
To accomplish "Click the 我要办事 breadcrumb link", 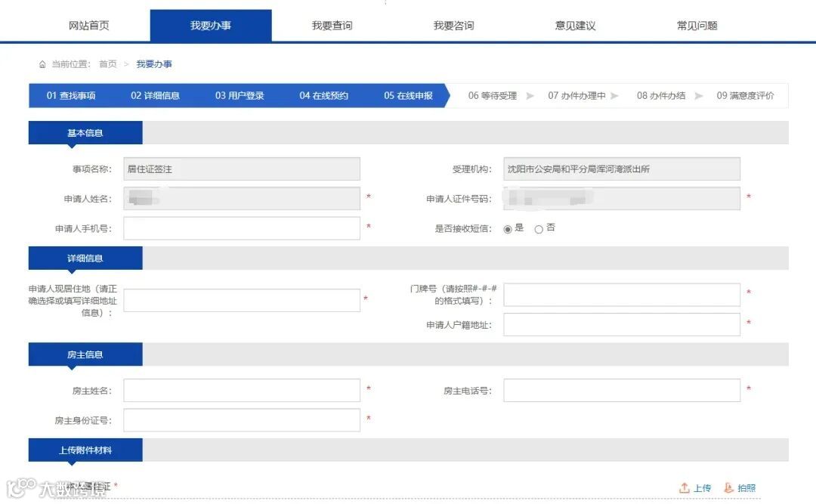I will point(154,64).
